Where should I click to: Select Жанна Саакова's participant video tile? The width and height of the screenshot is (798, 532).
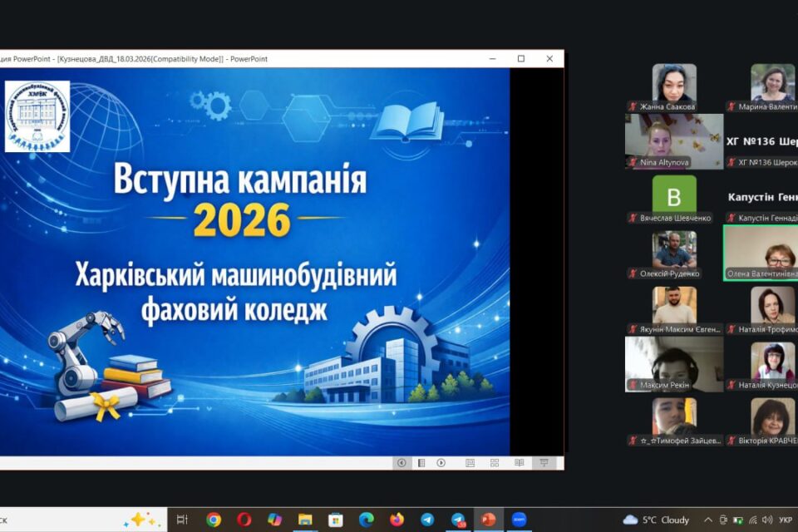(x=674, y=87)
